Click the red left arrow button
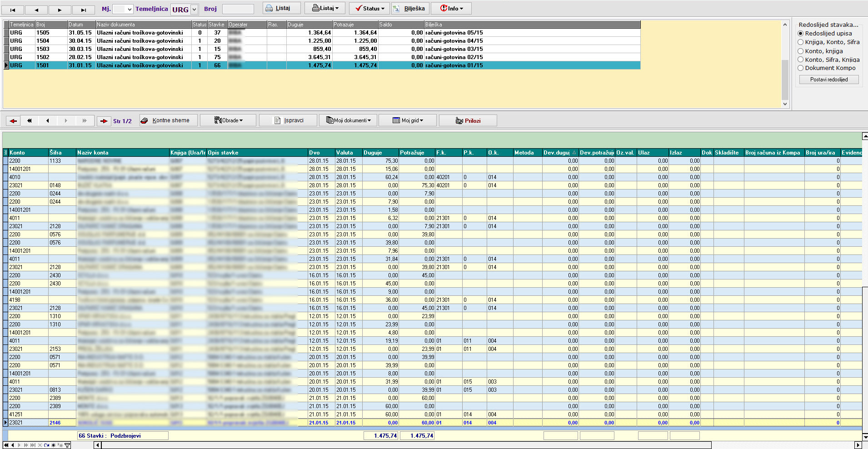This screenshot has height=449, width=868. (x=13, y=121)
